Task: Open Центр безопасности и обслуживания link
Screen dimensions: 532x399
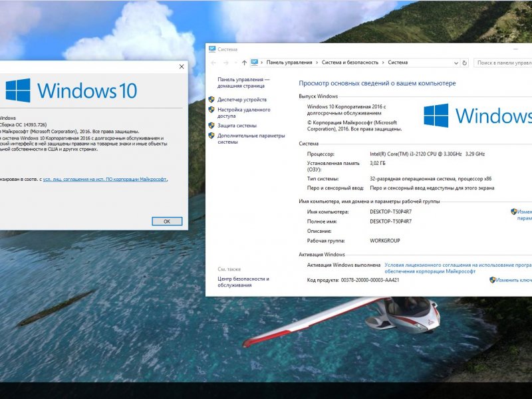Action: (243, 282)
